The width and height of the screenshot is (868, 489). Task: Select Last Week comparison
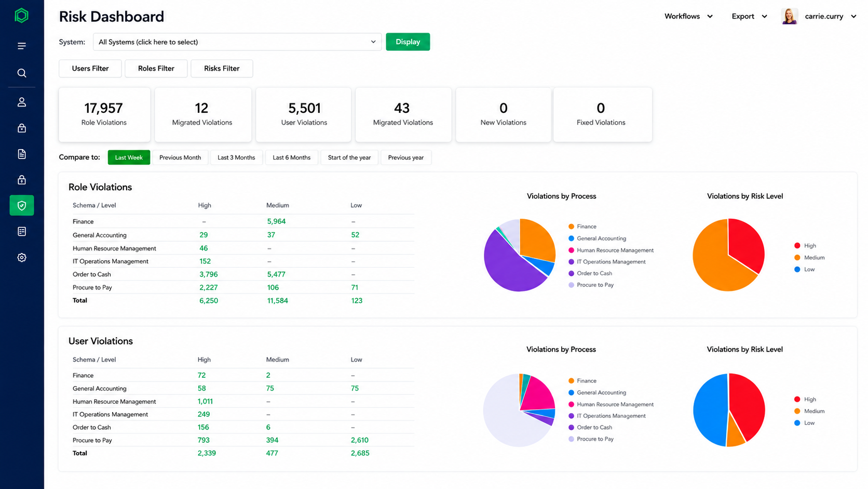(129, 157)
